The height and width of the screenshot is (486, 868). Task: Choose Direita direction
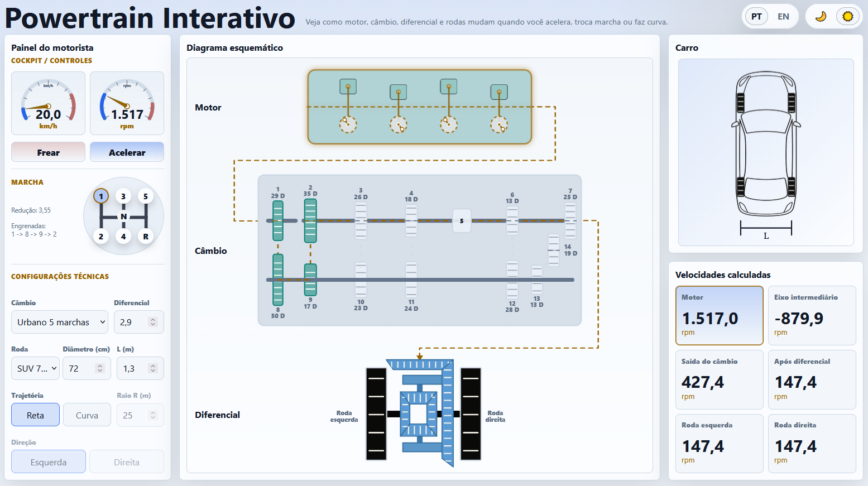click(127, 462)
